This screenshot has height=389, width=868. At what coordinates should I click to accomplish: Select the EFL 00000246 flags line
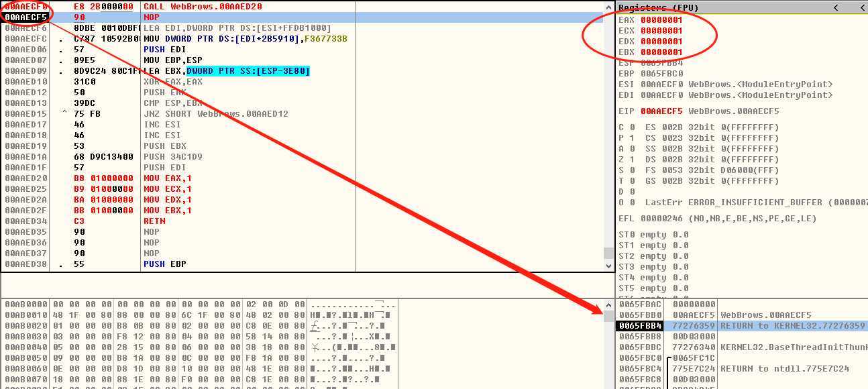click(x=718, y=219)
